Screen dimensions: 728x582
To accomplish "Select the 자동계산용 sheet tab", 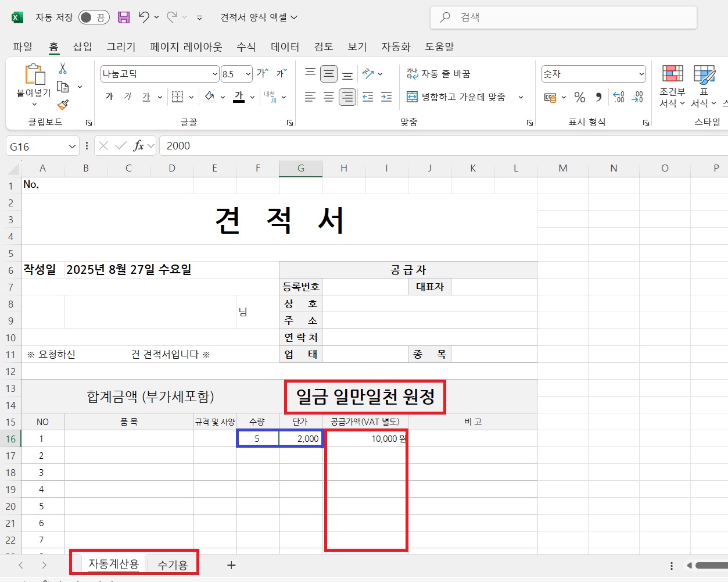I will (x=113, y=564).
